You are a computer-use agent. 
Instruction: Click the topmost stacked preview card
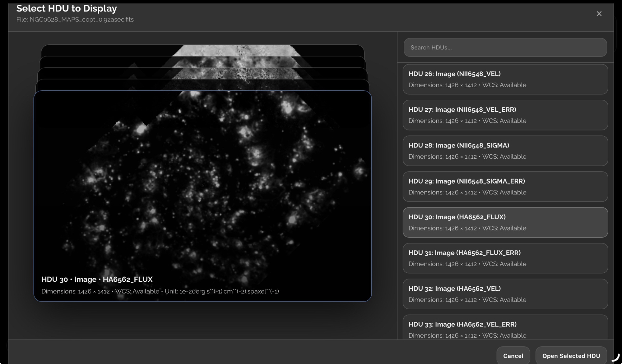pyautogui.click(x=202, y=50)
